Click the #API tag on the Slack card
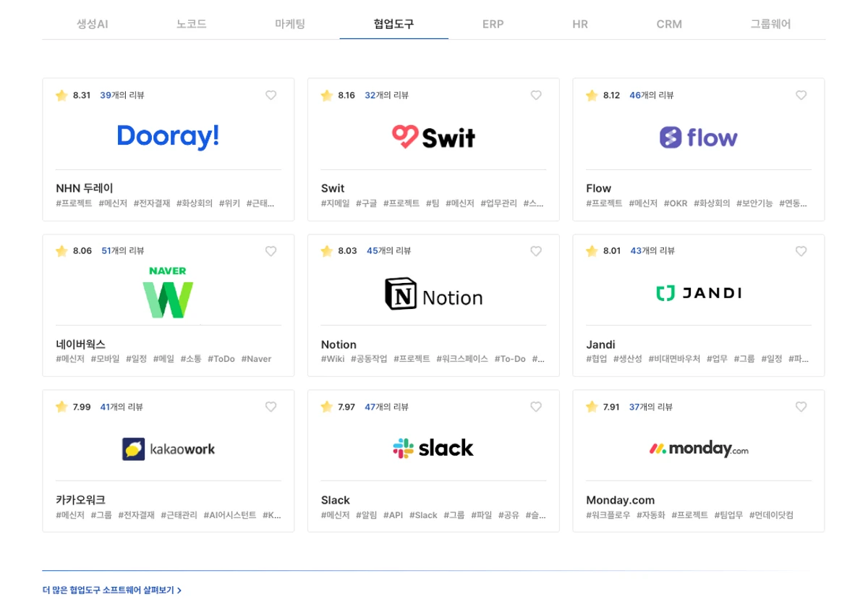This screenshot has height=610, width=868. [x=393, y=515]
